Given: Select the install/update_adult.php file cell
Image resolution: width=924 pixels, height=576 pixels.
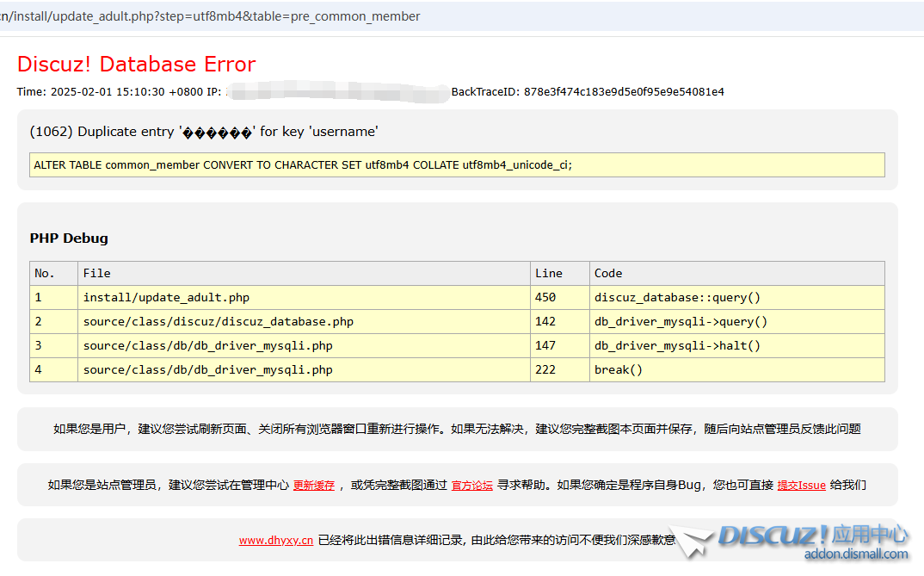Looking at the screenshot, I should tap(166, 298).
